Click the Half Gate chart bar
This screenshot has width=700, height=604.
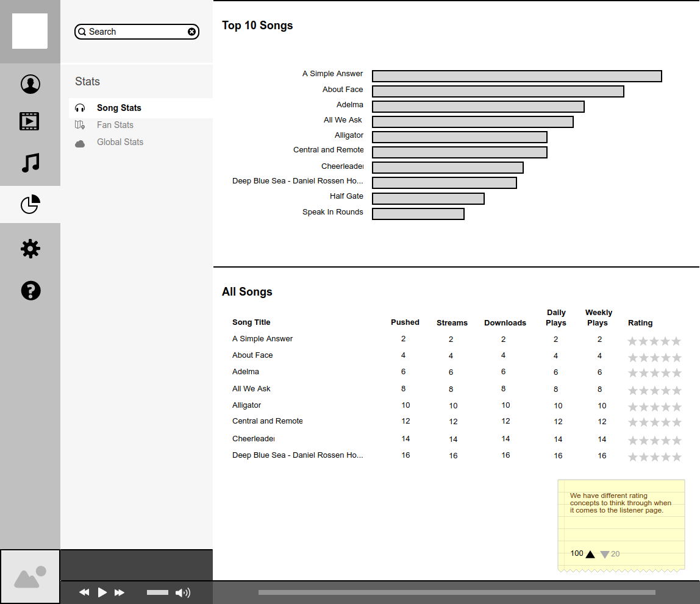[x=428, y=199]
